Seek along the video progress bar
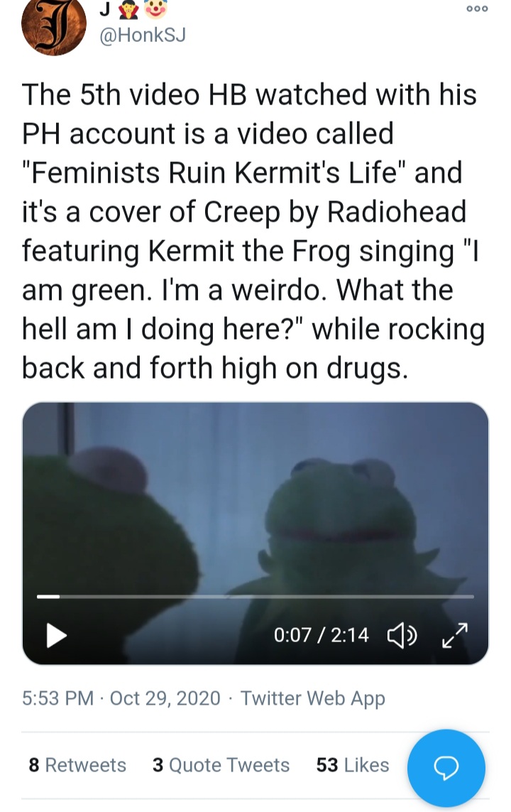 (255, 597)
